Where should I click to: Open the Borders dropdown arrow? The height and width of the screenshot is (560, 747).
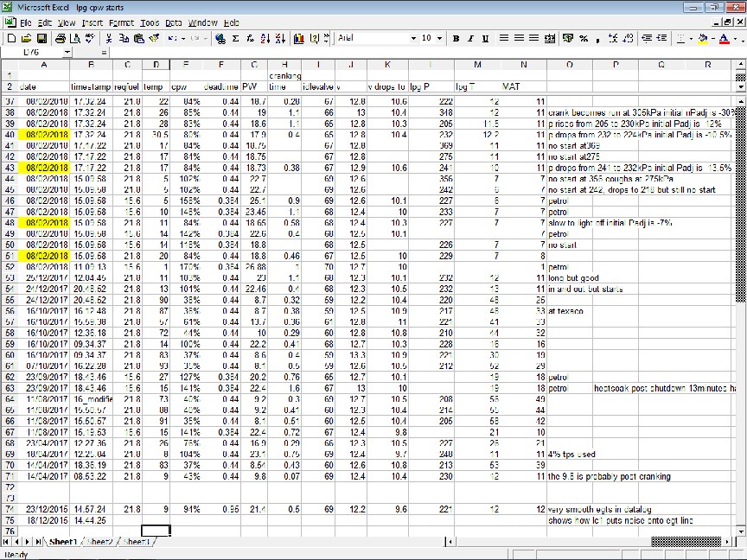tap(691, 39)
